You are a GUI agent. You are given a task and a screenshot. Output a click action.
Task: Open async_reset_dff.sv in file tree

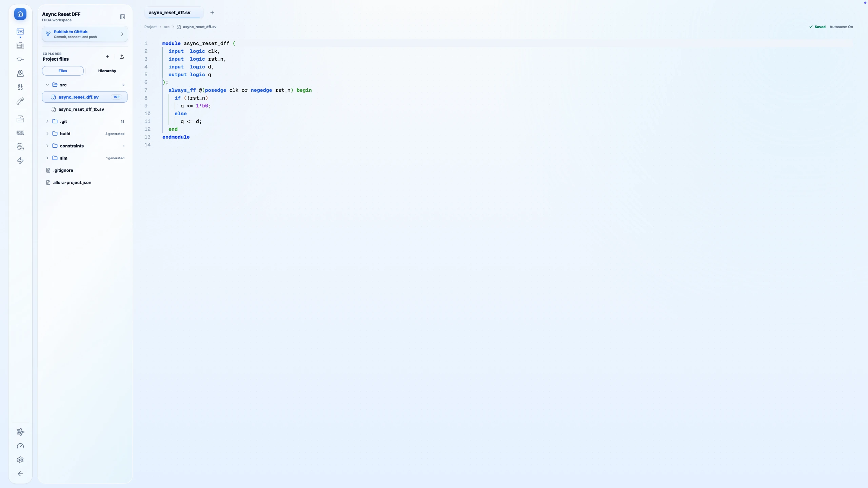pos(85,97)
